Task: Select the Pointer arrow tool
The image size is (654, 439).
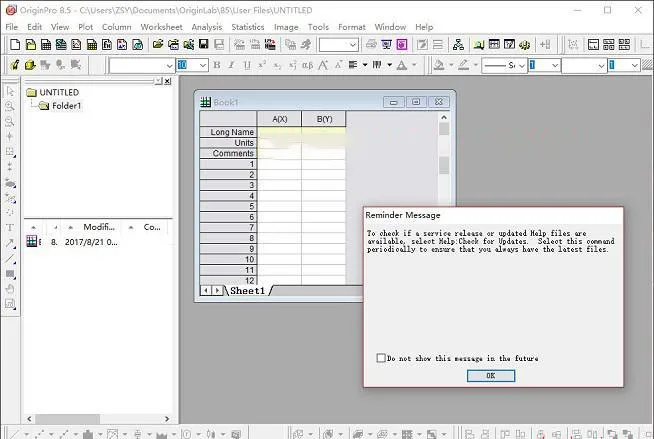Action: (x=10, y=91)
